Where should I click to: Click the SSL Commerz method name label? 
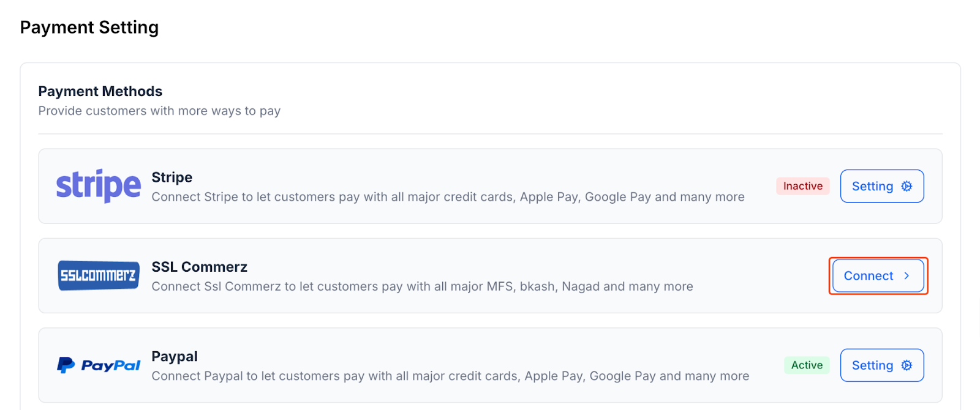199,266
